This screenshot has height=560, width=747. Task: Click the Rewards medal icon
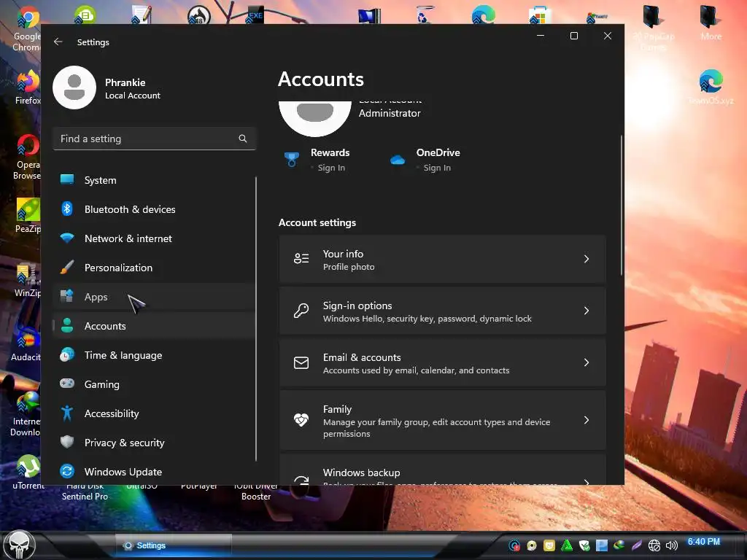292,160
